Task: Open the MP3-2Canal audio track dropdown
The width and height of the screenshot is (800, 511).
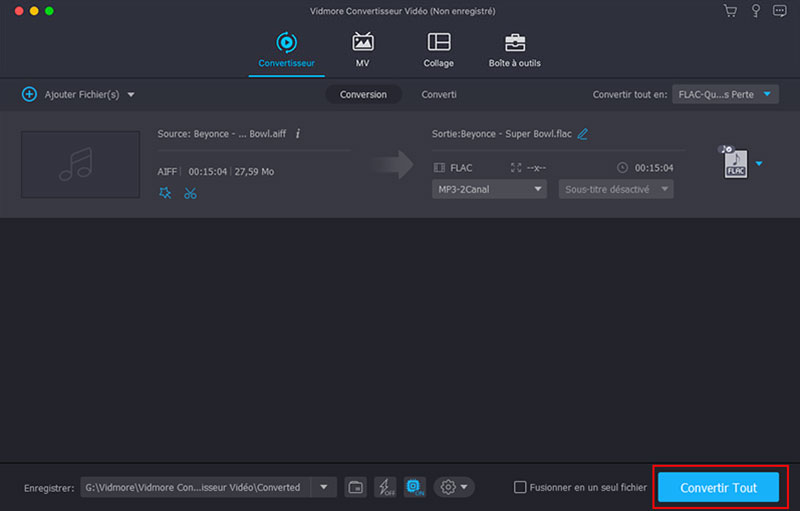Action: (489, 189)
